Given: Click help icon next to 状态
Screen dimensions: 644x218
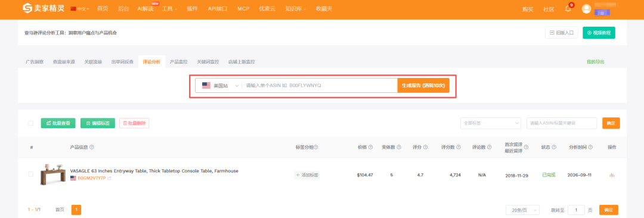Looking at the screenshot, I should [x=554, y=147].
